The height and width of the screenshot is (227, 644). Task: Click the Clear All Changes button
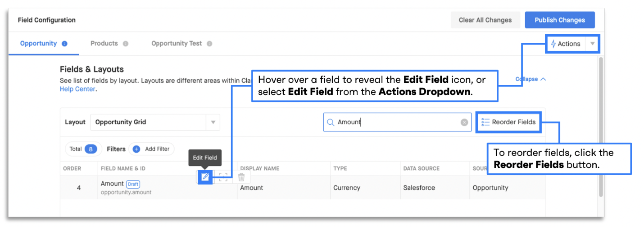point(485,20)
